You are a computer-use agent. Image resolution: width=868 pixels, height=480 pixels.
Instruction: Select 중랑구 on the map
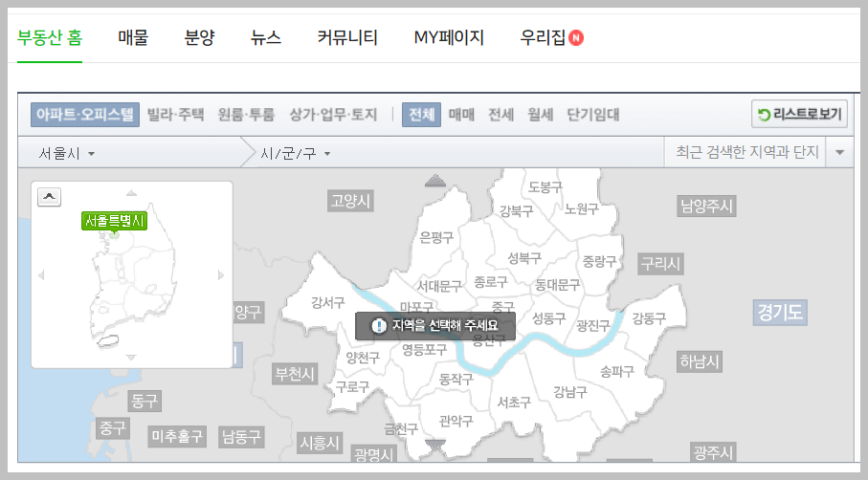(x=599, y=261)
